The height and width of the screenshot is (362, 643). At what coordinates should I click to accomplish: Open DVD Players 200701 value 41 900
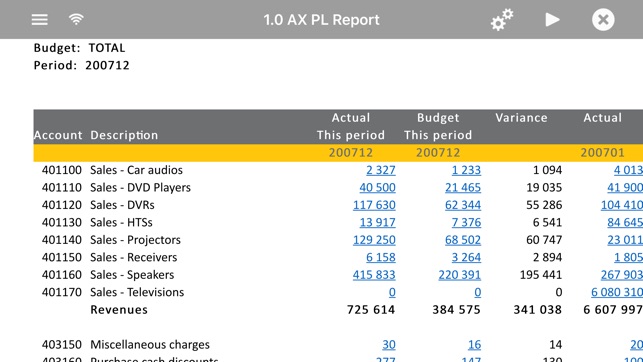click(625, 187)
